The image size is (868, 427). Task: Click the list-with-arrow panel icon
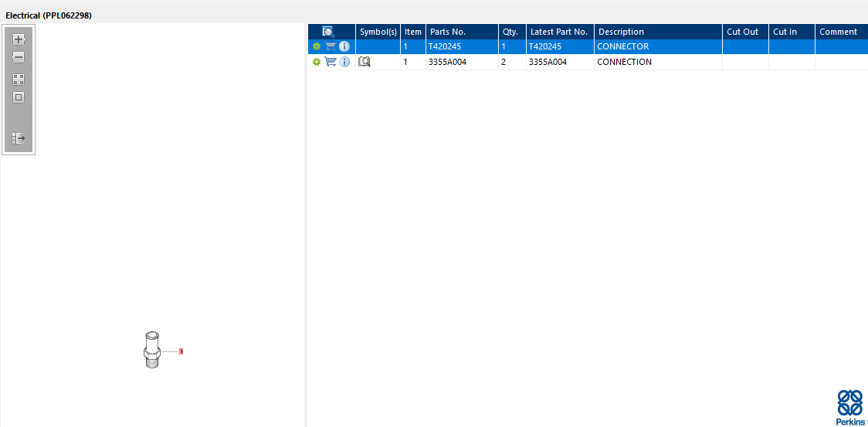pos(19,138)
